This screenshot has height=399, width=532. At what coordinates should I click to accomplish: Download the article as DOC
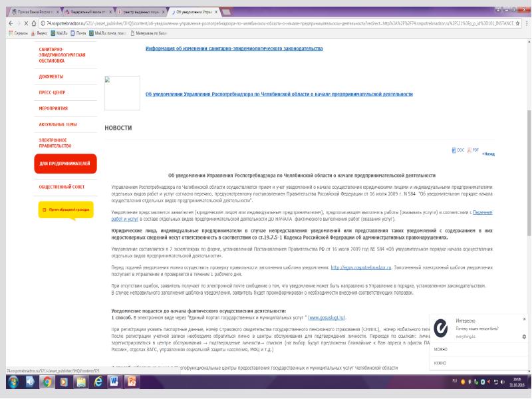click(x=458, y=150)
